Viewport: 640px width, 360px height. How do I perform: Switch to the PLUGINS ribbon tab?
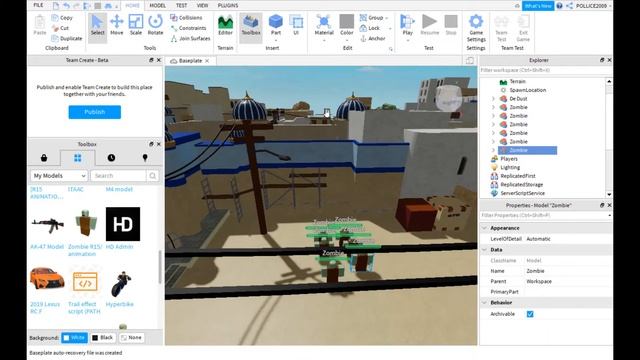pyautogui.click(x=228, y=5)
